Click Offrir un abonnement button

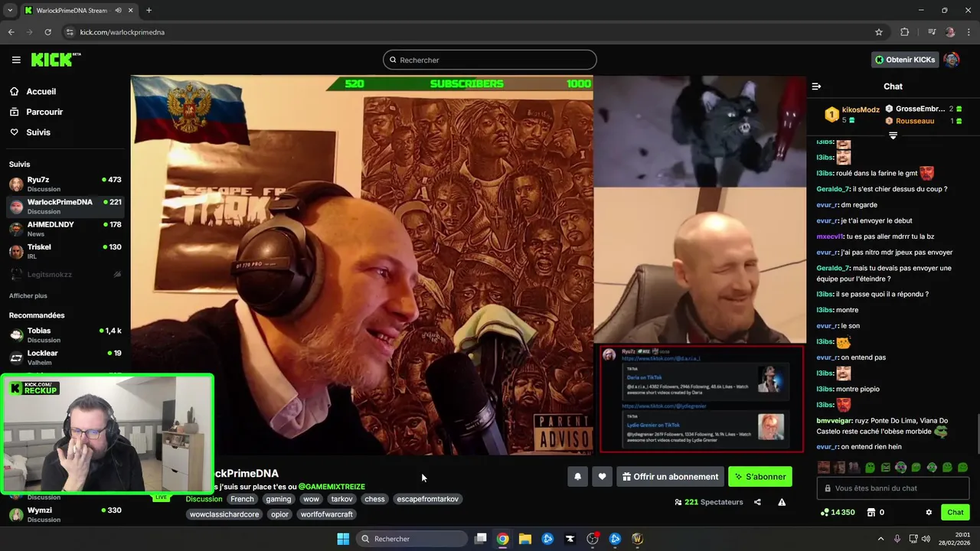pyautogui.click(x=671, y=477)
